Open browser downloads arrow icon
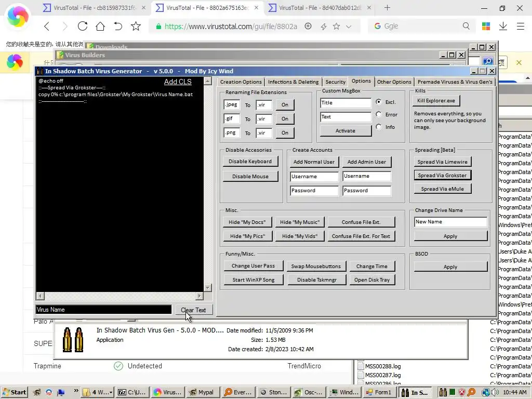 click(x=503, y=26)
